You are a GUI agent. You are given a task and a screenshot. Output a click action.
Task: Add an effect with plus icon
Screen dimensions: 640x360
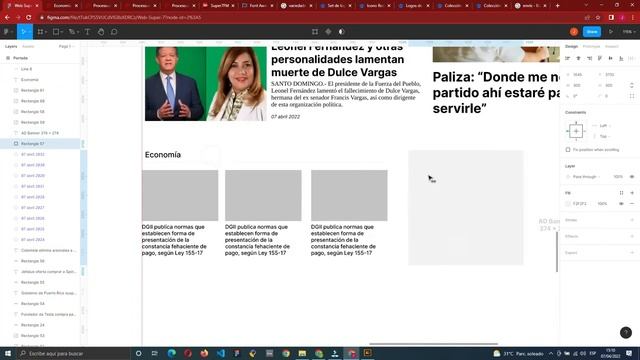[x=632, y=236]
